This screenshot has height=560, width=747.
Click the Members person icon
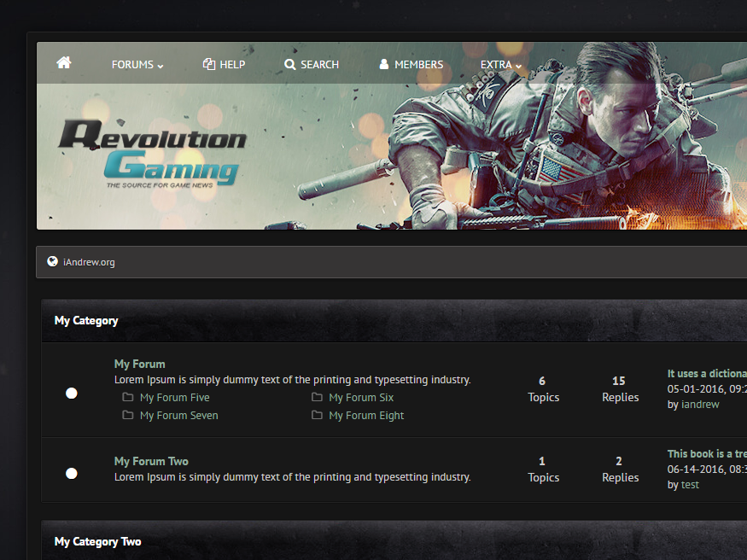[382, 63]
